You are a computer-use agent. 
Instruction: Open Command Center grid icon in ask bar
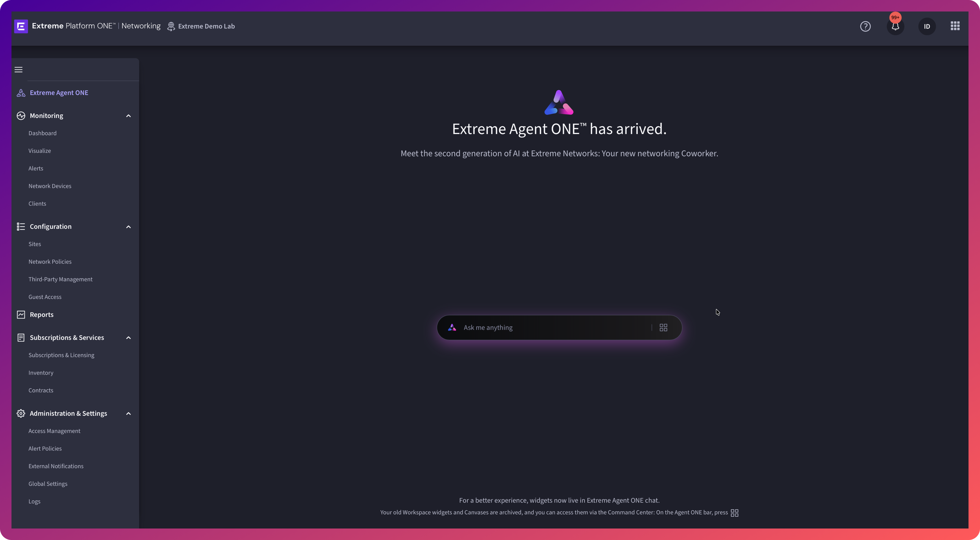click(x=663, y=328)
